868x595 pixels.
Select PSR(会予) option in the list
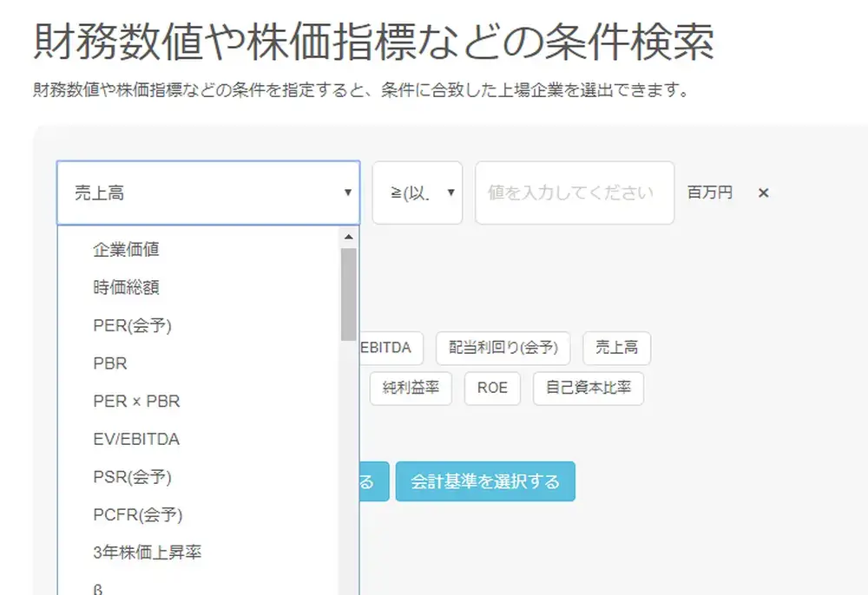(198, 477)
